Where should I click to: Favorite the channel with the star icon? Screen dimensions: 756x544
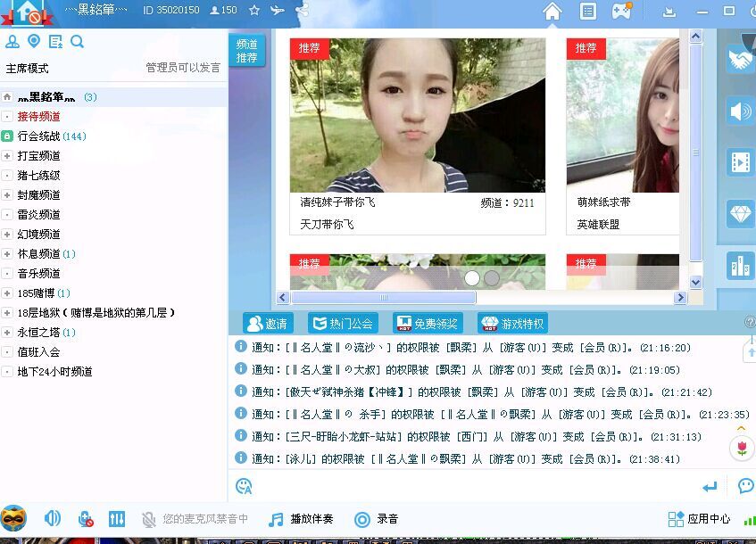pos(254,11)
